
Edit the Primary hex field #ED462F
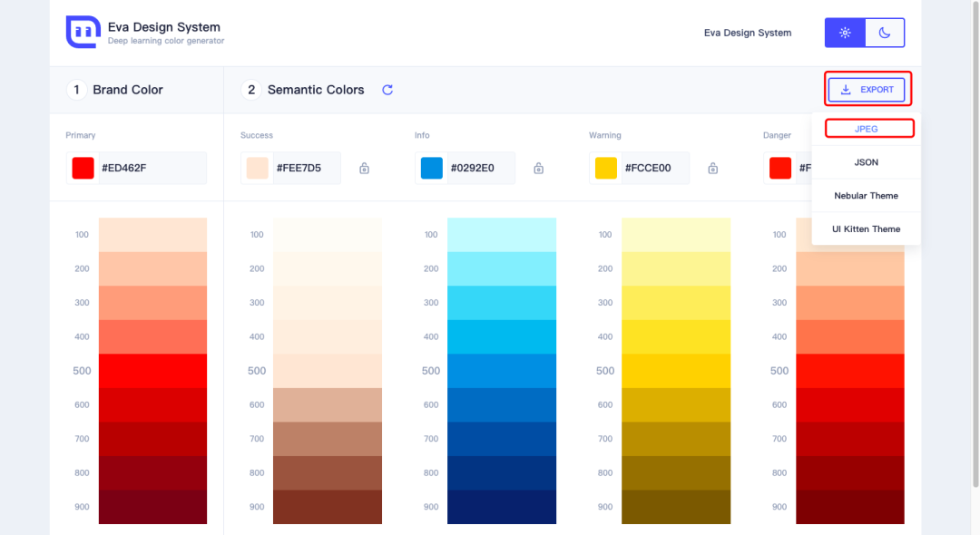point(150,168)
